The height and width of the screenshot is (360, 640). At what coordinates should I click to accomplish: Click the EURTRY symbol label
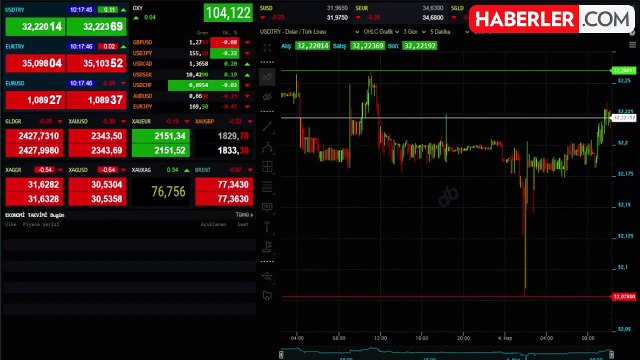pos(15,47)
